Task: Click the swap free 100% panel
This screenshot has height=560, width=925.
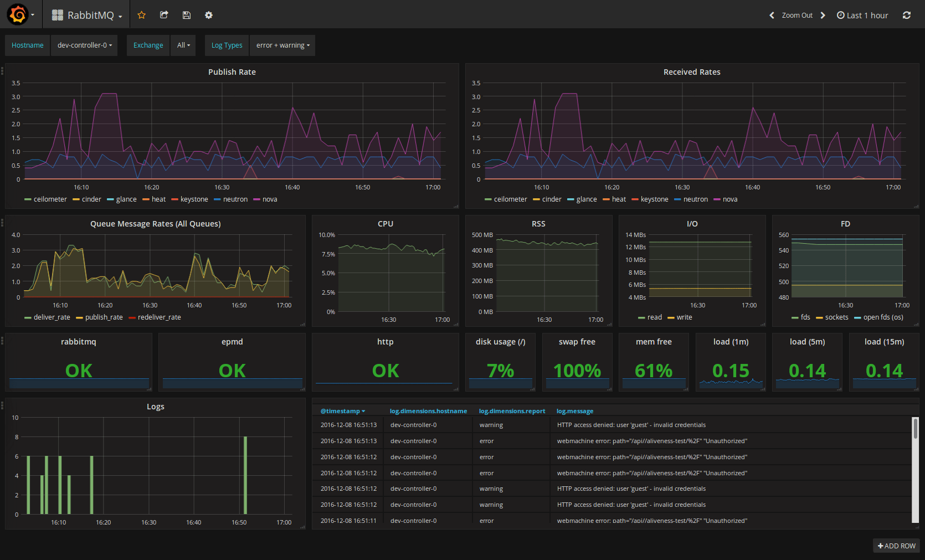Action: [577, 363]
